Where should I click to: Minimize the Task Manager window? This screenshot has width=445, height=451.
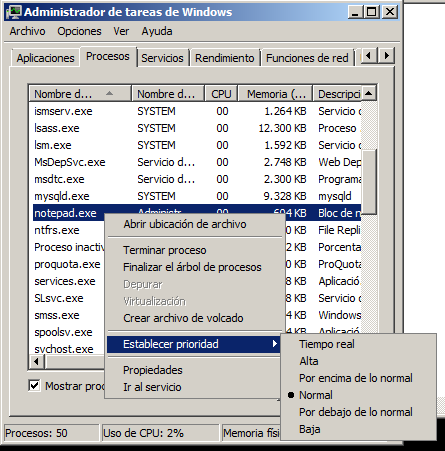[355, 12]
